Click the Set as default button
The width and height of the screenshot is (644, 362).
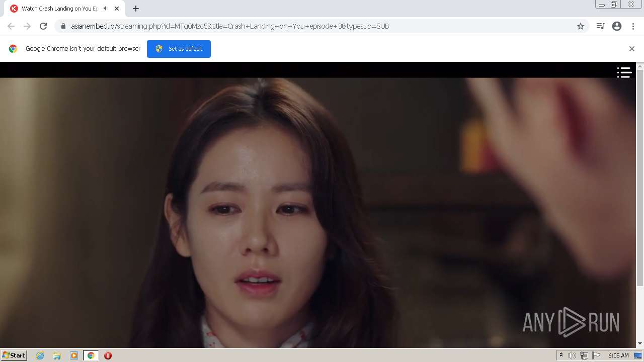[179, 49]
